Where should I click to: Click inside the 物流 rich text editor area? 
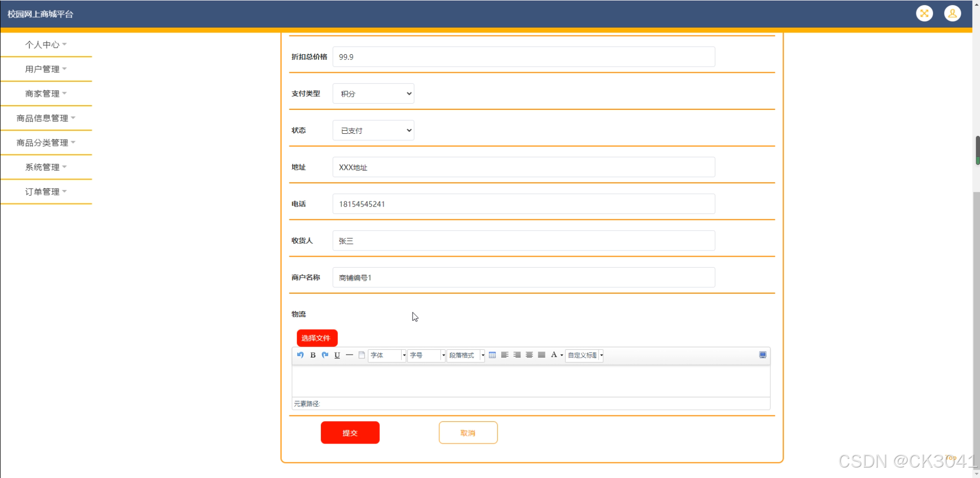point(531,381)
